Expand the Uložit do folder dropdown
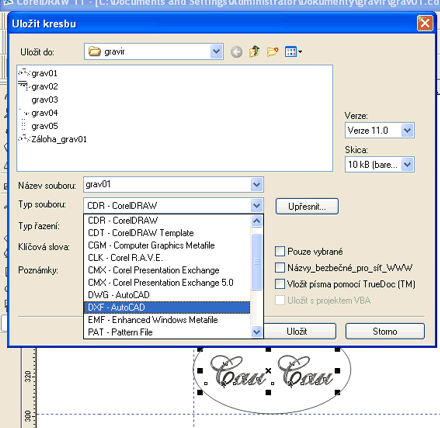 216,52
